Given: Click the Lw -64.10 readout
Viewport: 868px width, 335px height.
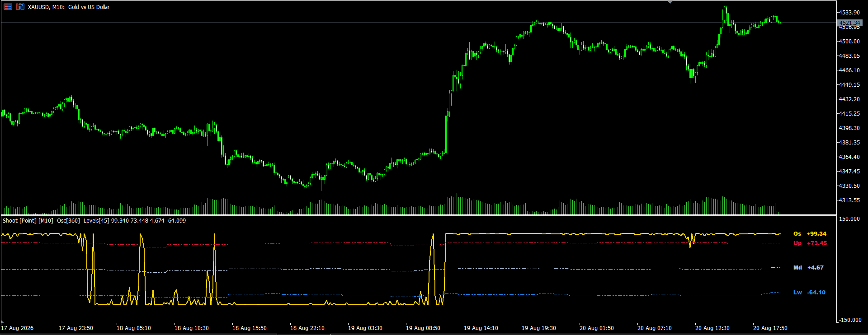Looking at the screenshot, I should coord(809,293).
